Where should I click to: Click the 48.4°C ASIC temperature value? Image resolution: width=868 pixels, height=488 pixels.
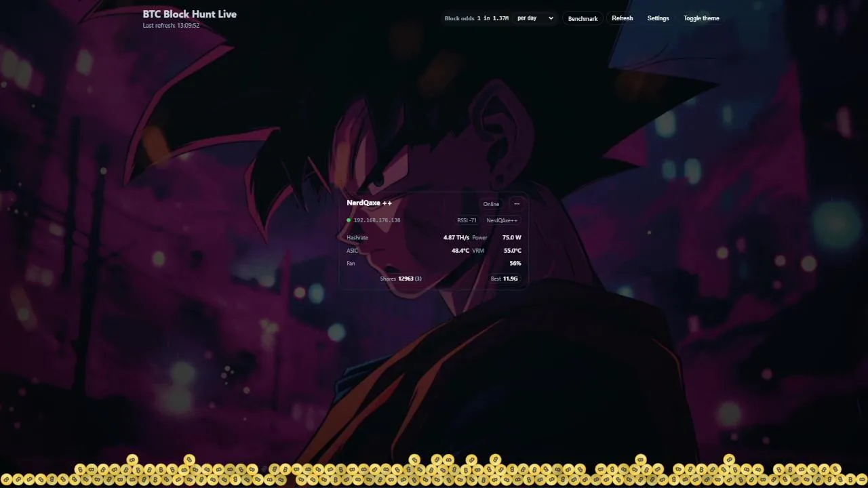[460, 251]
